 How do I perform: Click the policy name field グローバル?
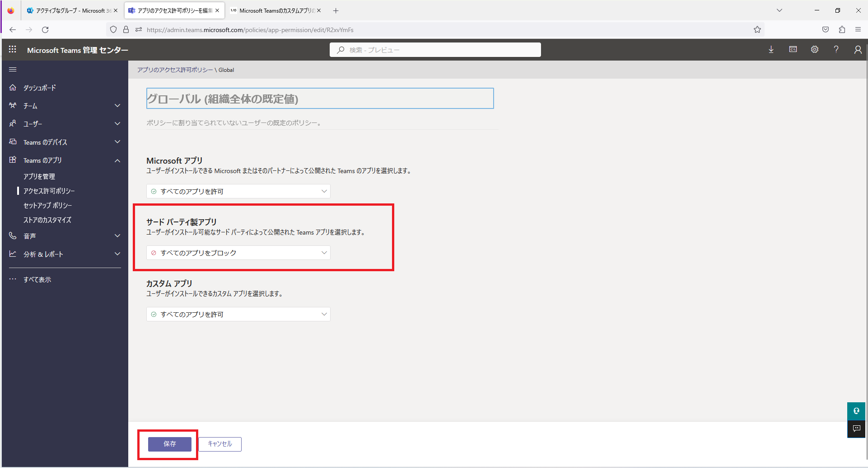click(320, 99)
